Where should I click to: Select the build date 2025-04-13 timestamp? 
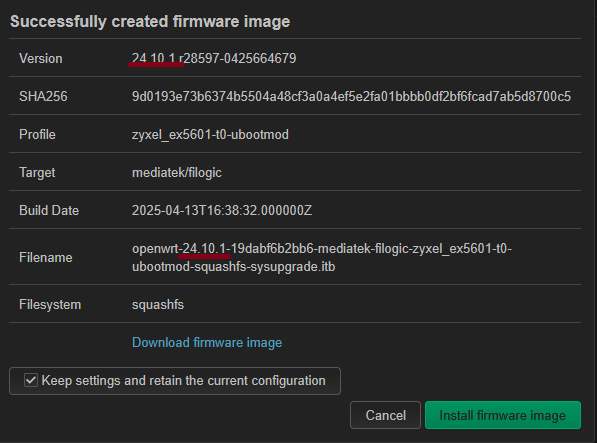(222, 210)
